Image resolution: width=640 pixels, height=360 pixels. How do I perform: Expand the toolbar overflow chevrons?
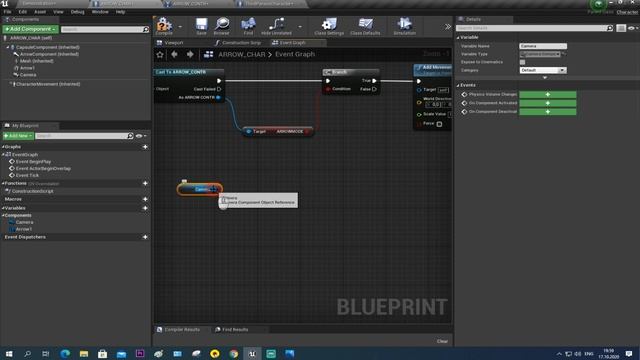(x=448, y=27)
